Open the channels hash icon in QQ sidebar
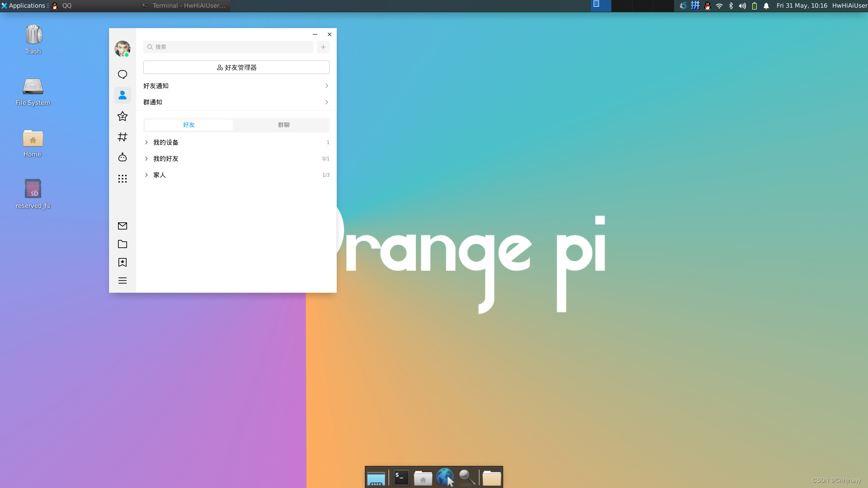Viewport: 868px width, 488px height. 123,137
